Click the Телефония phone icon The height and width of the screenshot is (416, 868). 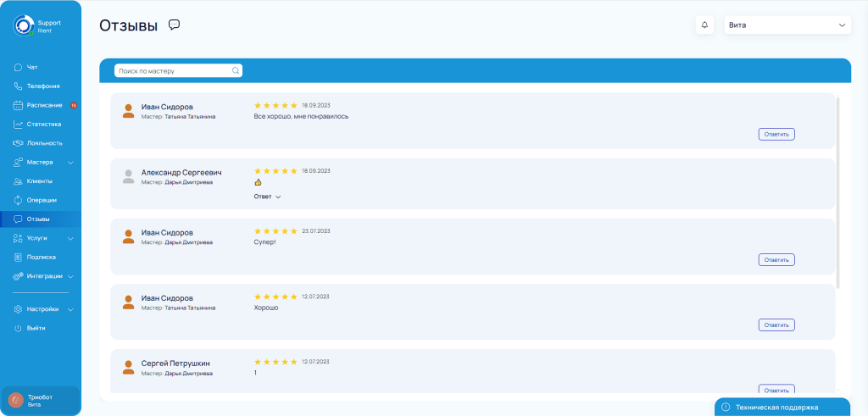click(x=18, y=86)
